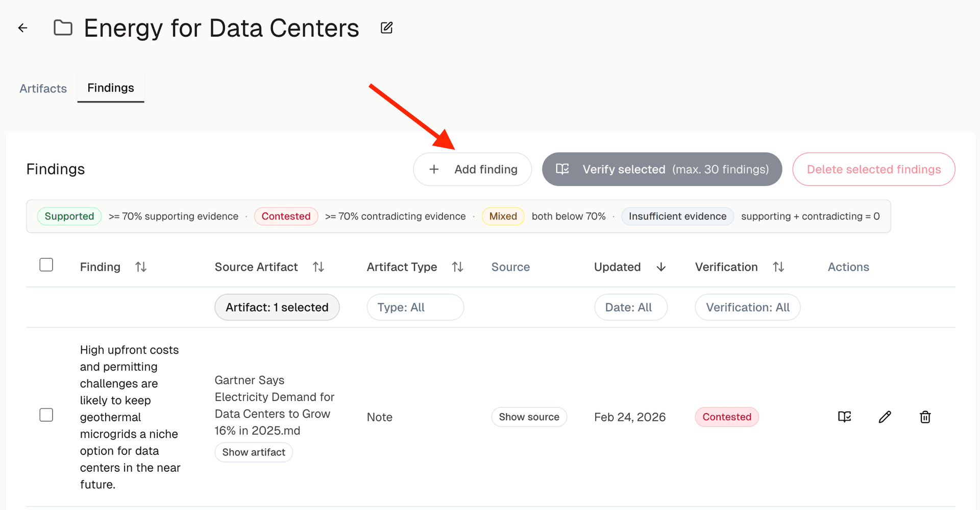Open the Verification: All filter
Viewport: 980px width, 510px height.
pyautogui.click(x=747, y=307)
